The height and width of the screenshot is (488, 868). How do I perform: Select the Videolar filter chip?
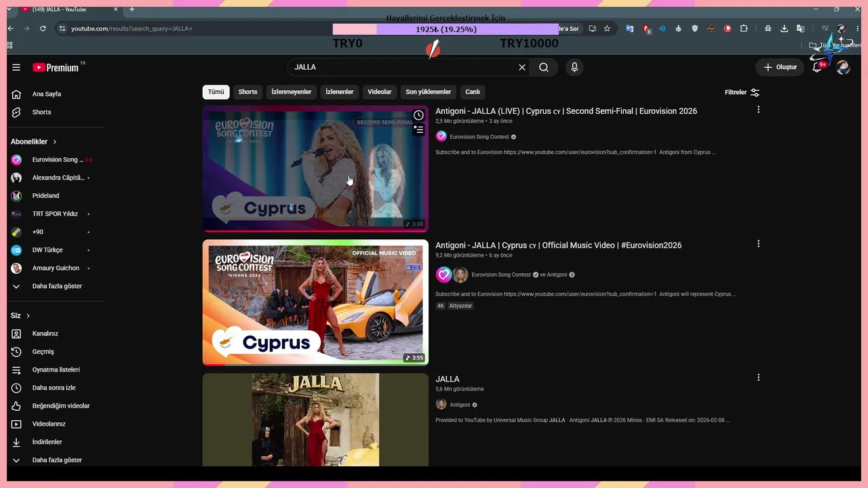pos(380,91)
